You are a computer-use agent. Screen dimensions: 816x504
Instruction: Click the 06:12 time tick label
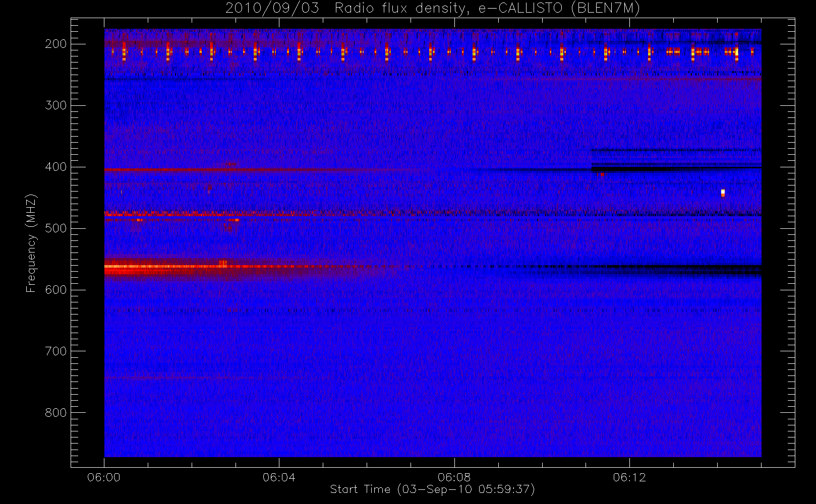point(629,477)
